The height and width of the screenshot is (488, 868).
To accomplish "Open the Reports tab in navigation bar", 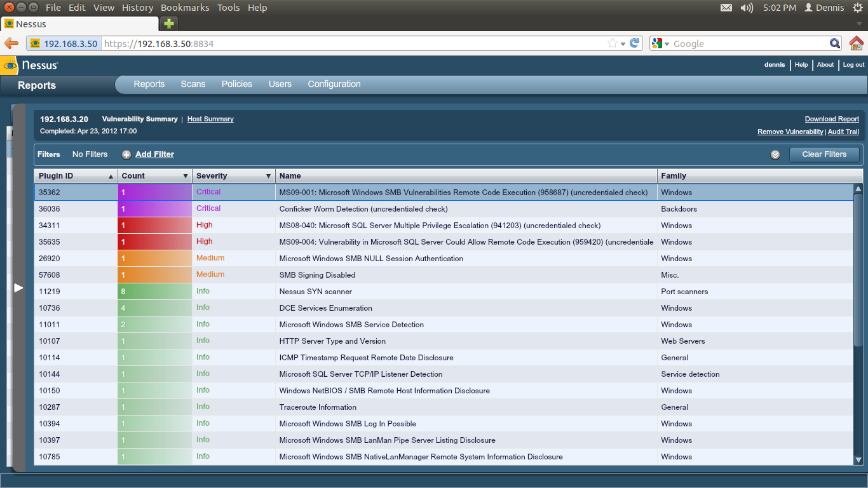I will coord(149,84).
